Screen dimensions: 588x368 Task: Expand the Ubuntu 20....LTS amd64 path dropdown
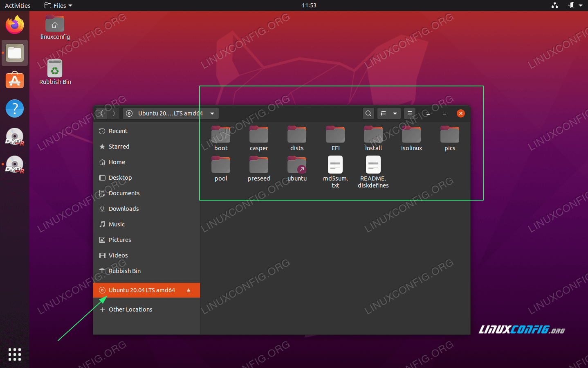pyautogui.click(x=212, y=113)
